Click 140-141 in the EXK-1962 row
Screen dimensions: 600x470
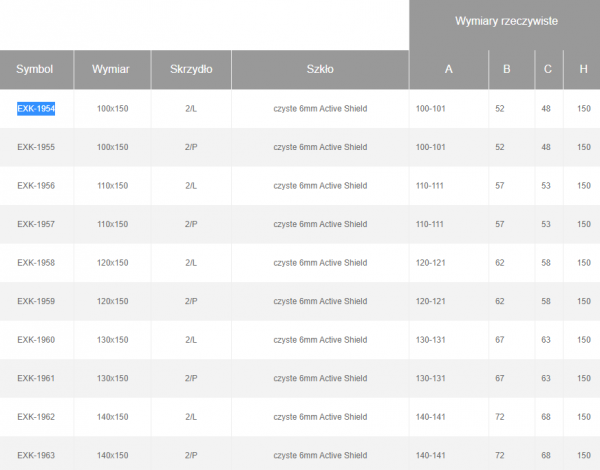point(431,417)
